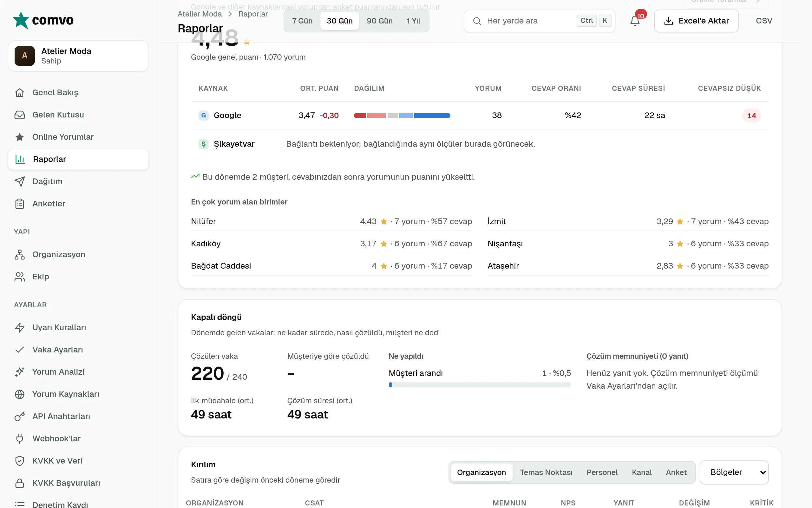Image resolution: width=812 pixels, height=508 pixels.
Task: Open notifications bell with 10 badge
Action: coord(635,21)
